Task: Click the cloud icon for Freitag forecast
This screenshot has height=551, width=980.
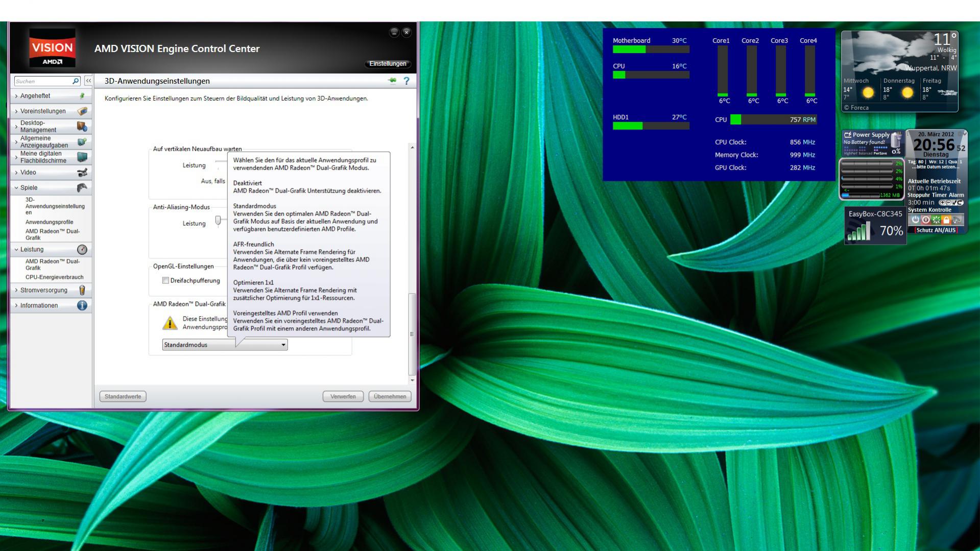Action: (947, 93)
